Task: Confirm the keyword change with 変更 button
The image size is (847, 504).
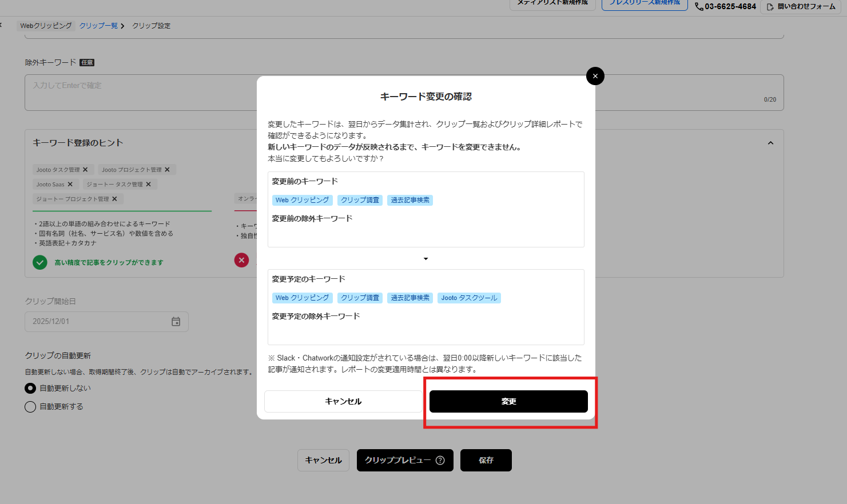Action: click(x=508, y=401)
